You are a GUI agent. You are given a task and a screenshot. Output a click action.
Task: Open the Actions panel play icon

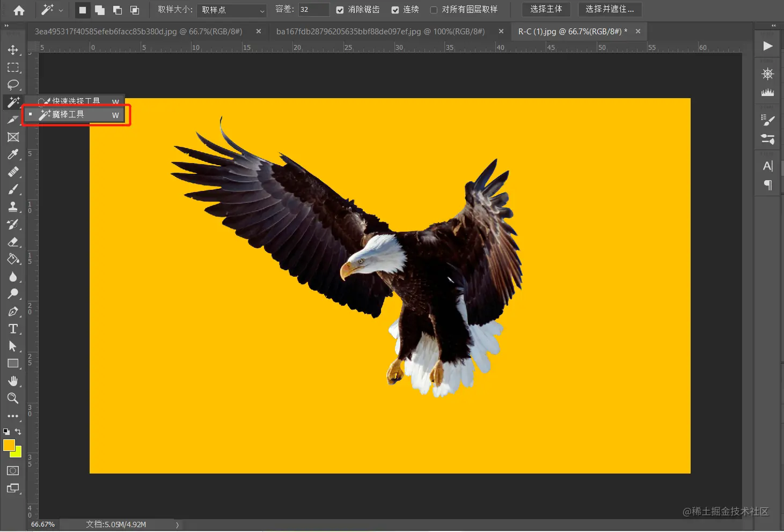point(768,46)
